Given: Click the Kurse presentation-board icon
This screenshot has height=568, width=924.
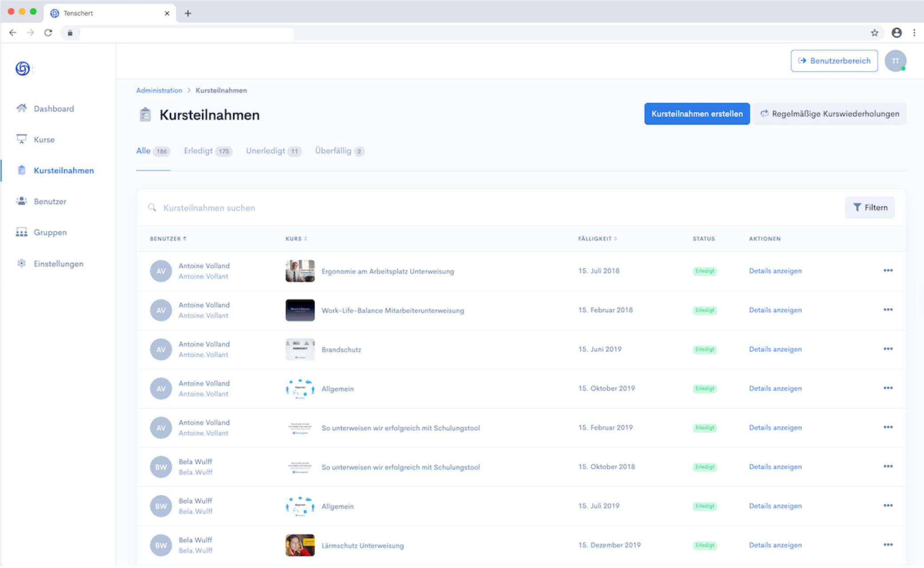Looking at the screenshot, I should 21,139.
